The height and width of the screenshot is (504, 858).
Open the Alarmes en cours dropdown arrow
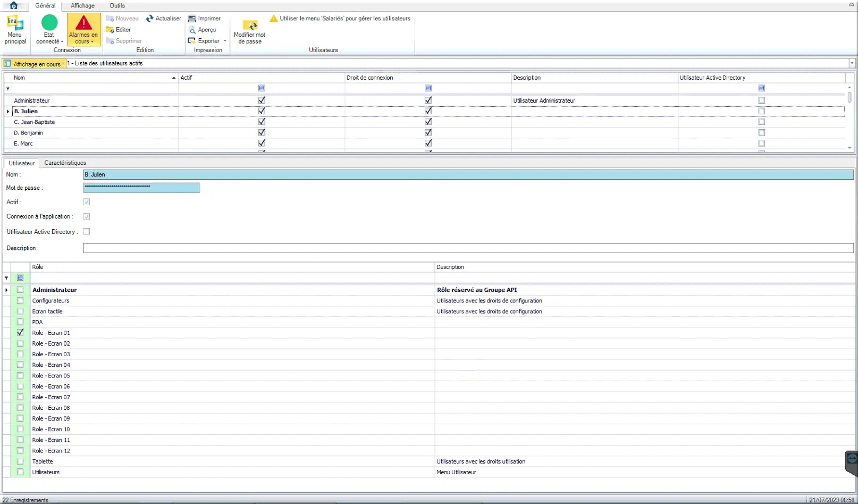(x=92, y=41)
